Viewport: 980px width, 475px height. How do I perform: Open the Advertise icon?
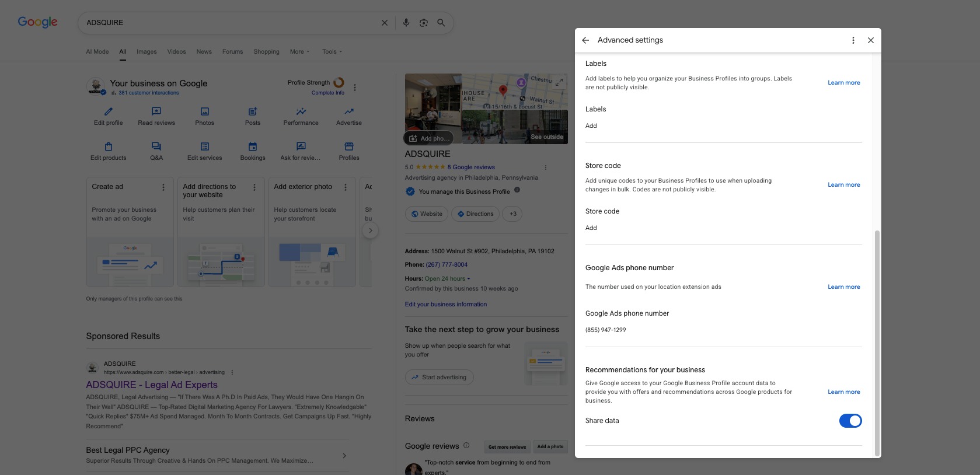[349, 111]
